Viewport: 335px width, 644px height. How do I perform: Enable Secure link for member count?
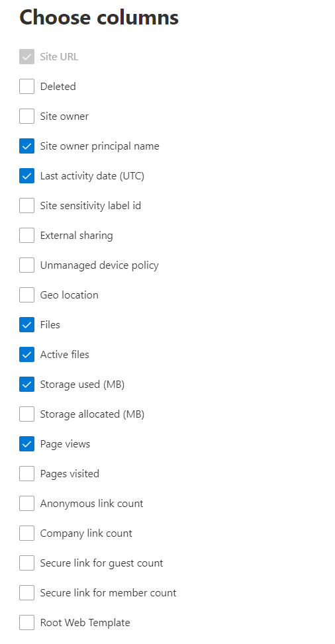(x=26, y=592)
